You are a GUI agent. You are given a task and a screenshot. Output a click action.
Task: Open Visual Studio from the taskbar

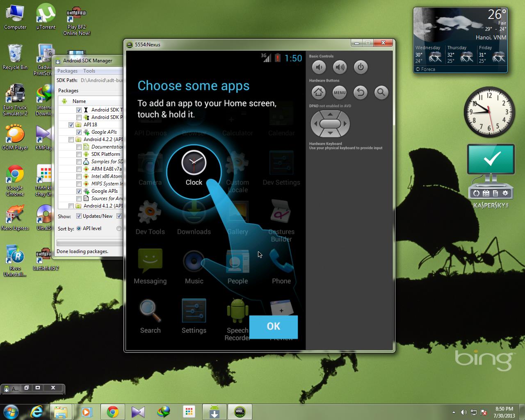tap(138, 412)
